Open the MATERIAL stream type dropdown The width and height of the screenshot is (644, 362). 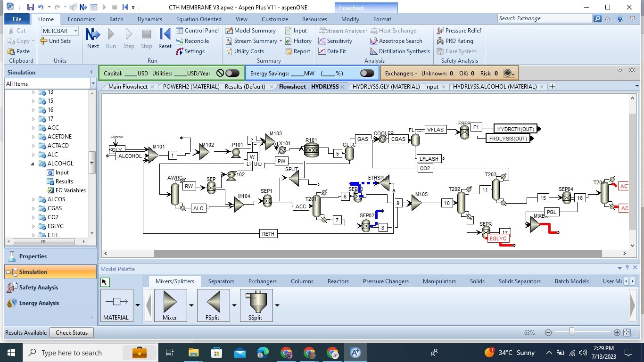(137, 305)
